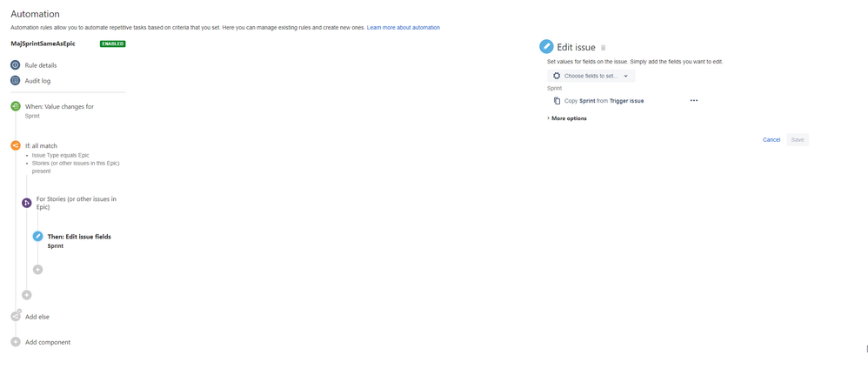Click the copy icon next to Copy Sprint

pos(557,101)
